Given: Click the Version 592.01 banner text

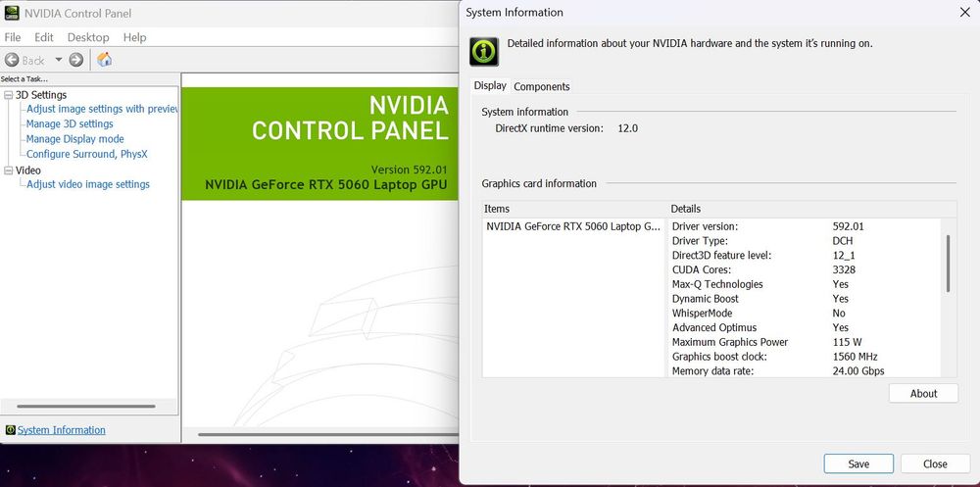Looking at the screenshot, I should [x=410, y=170].
